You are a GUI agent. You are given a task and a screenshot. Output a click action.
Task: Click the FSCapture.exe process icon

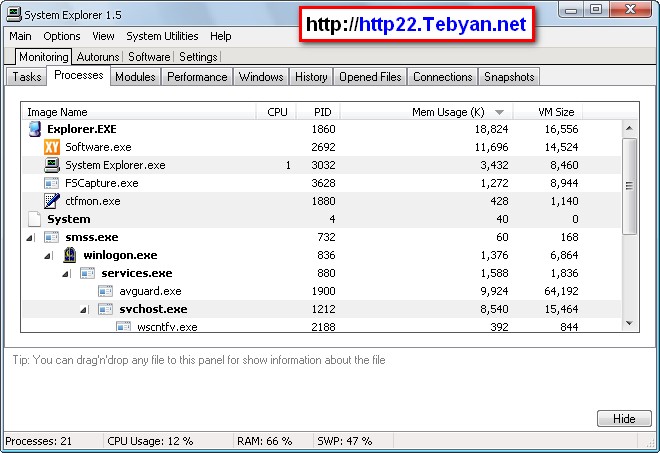51,183
